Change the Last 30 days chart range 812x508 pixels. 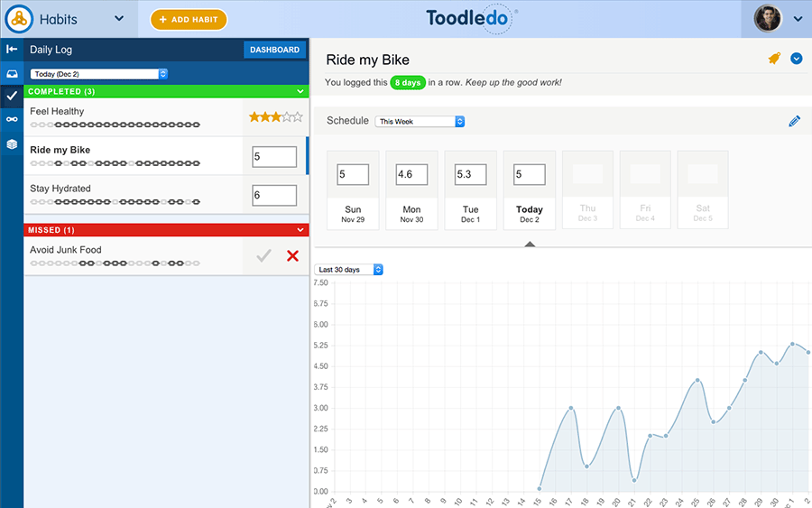point(349,270)
